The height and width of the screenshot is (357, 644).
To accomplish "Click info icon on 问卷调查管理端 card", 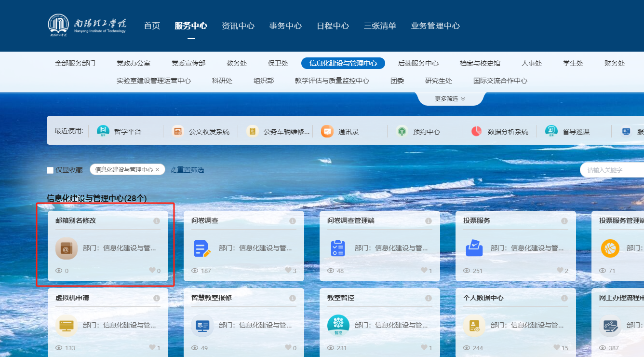I will pos(429,221).
